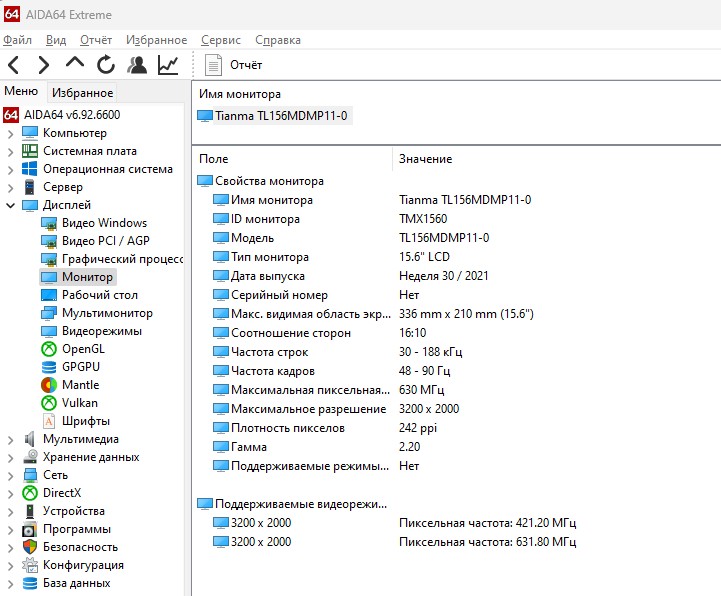Click the GPGPU icon
Image resolution: width=721 pixels, height=596 pixels.
49,367
